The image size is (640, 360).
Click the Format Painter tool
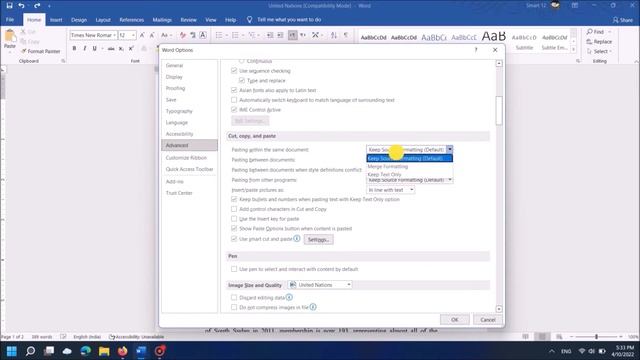[40, 51]
